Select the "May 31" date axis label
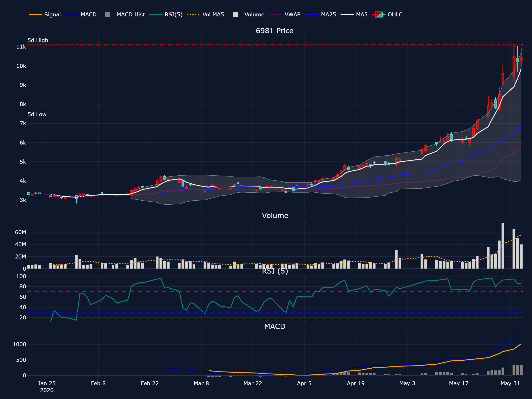The height and width of the screenshot is (399, 532). point(510,383)
